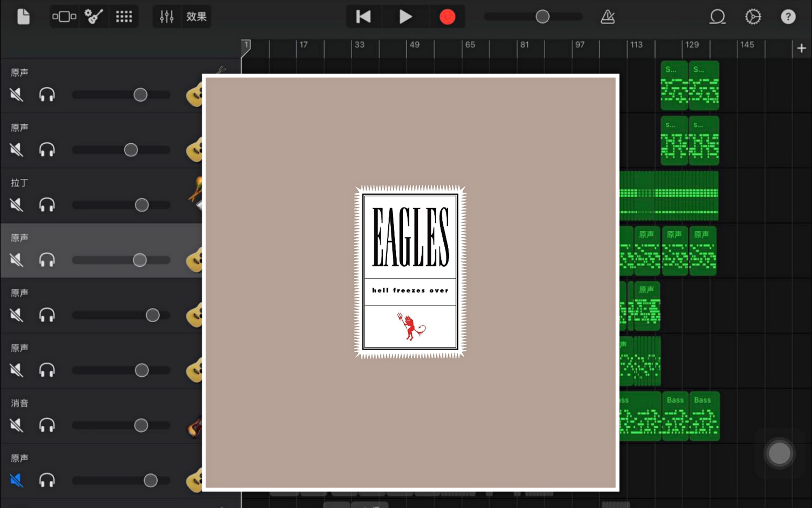Screen dimensions: 812x508
Task: Start recording with red Record button
Action: coord(447,16)
